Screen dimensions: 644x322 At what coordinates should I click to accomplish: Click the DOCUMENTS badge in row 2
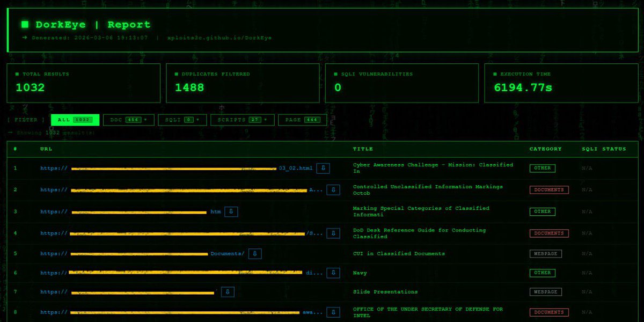click(x=549, y=190)
